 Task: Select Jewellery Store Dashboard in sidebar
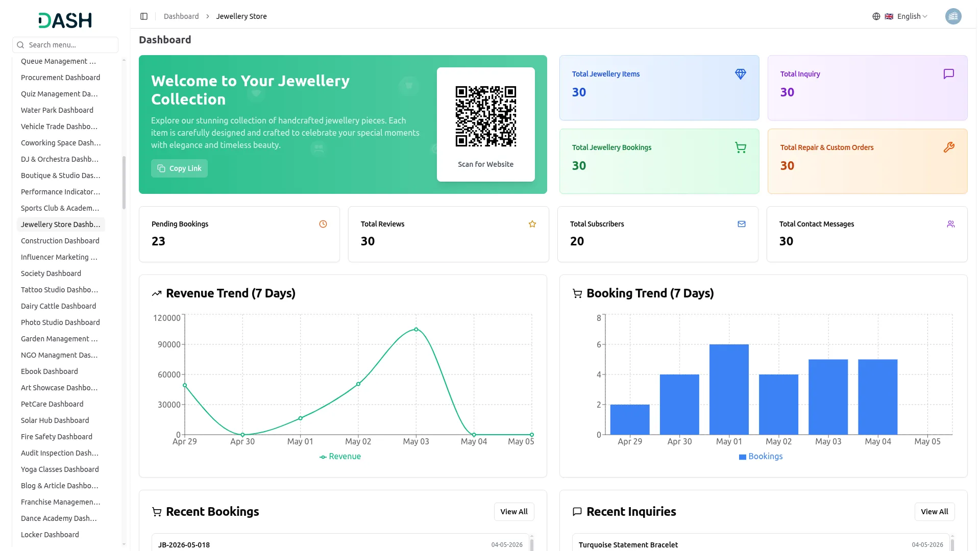click(x=61, y=224)
